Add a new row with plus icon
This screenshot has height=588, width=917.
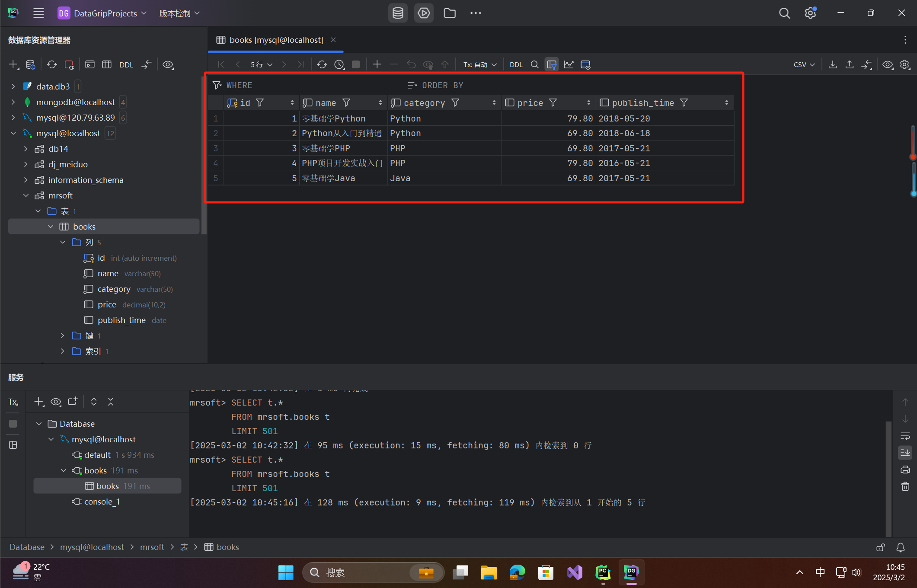coord(377,64)
